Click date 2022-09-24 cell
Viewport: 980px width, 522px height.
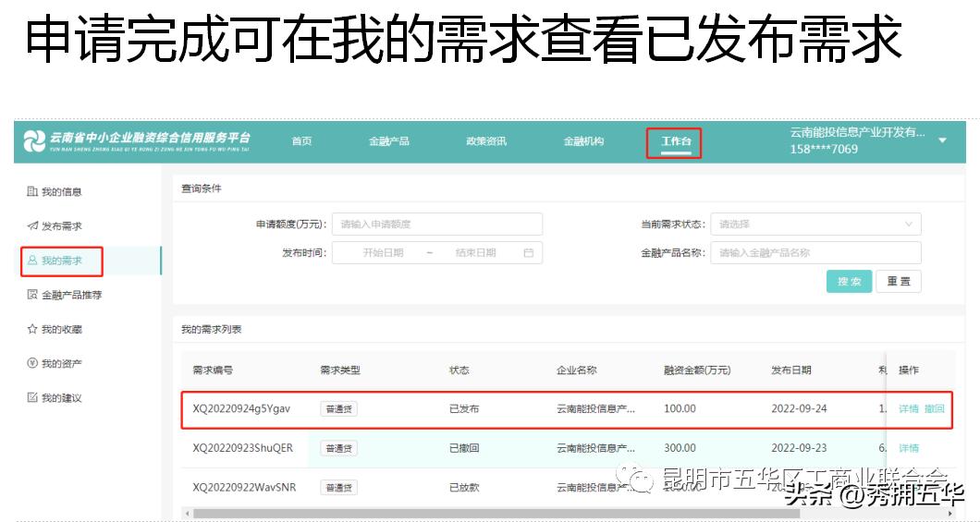click(x=799, y=409)
